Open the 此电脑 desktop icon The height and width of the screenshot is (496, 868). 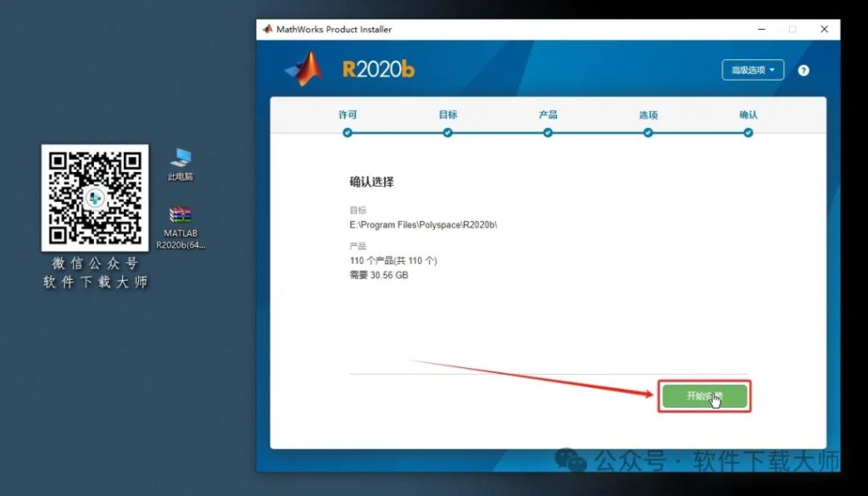181,161
